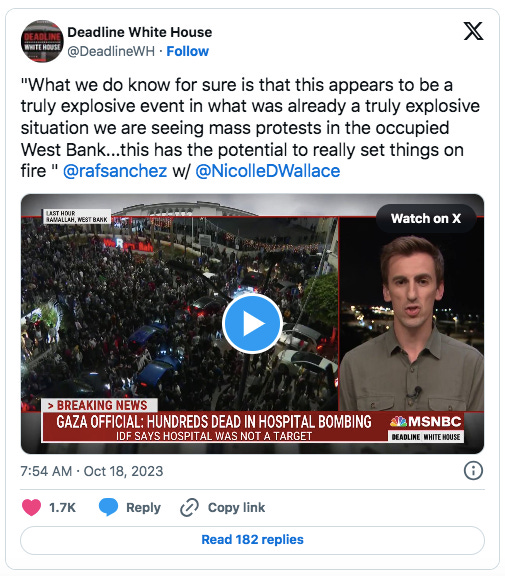Click the Deadline White House display name
The height and width of the screenshot is (576, 505).
click(140, 32)
